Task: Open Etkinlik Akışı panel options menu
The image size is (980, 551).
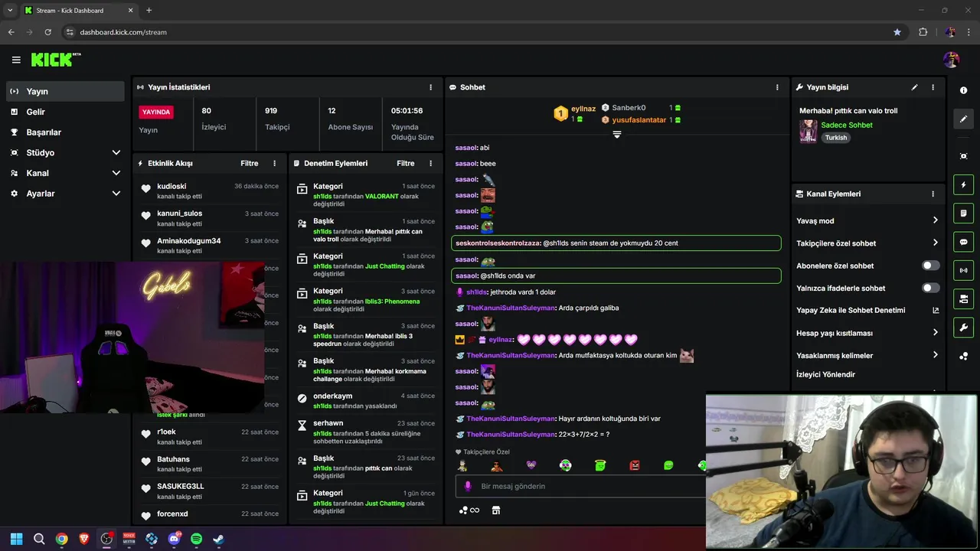Action: (x=275, y=163)
